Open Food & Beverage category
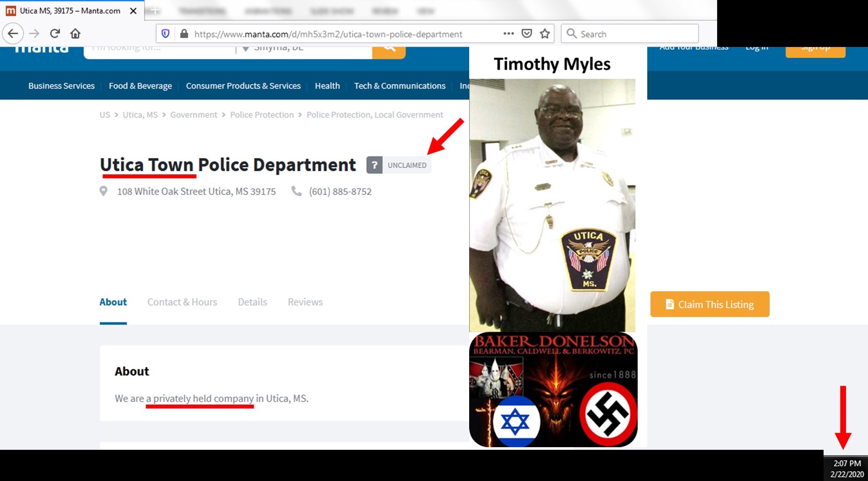Screen dimensions: 868x481 point(140,86)
